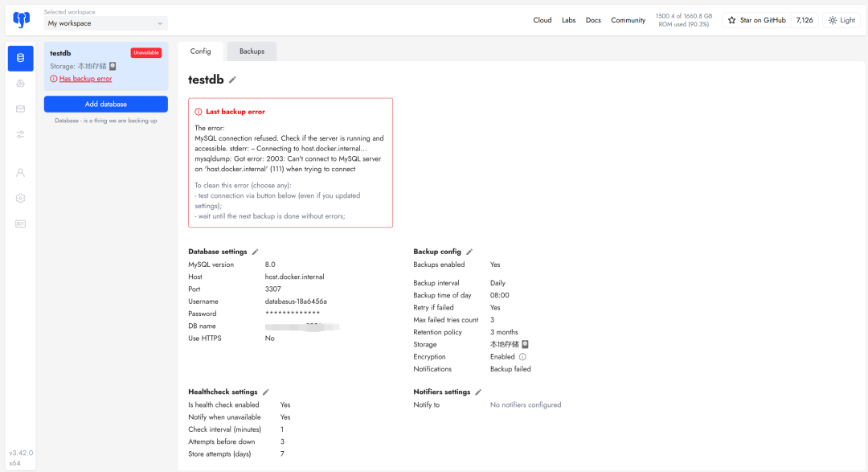Click the username databasus-18a6456a
The height and width of the screenshot is (472, 868).
pyautogui.click(x=296, y=302)
